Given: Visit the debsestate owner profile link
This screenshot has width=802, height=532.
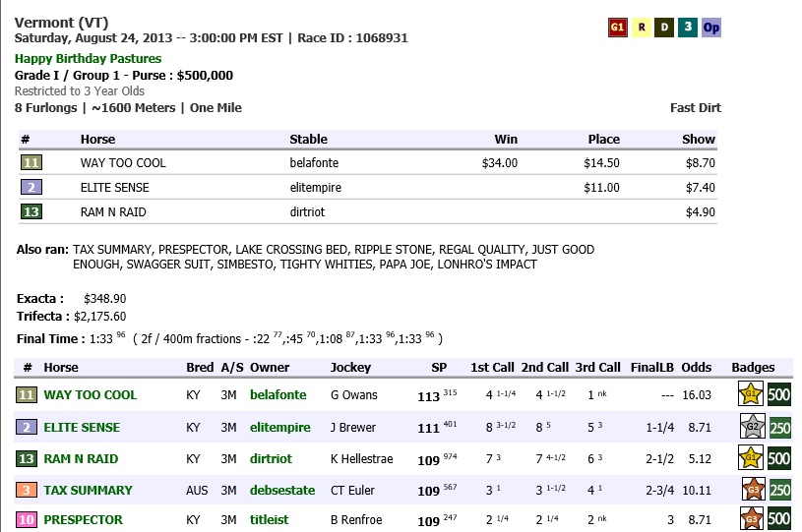Looking at the screenshot, I should [283, 491].
